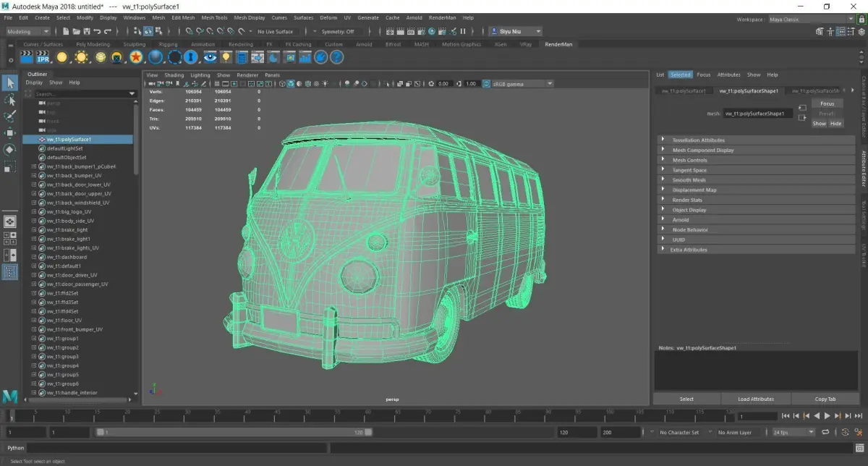Click the blue eye icon on shelf
The width and height of the screenshot is (868, 466).
click(210, 57)
